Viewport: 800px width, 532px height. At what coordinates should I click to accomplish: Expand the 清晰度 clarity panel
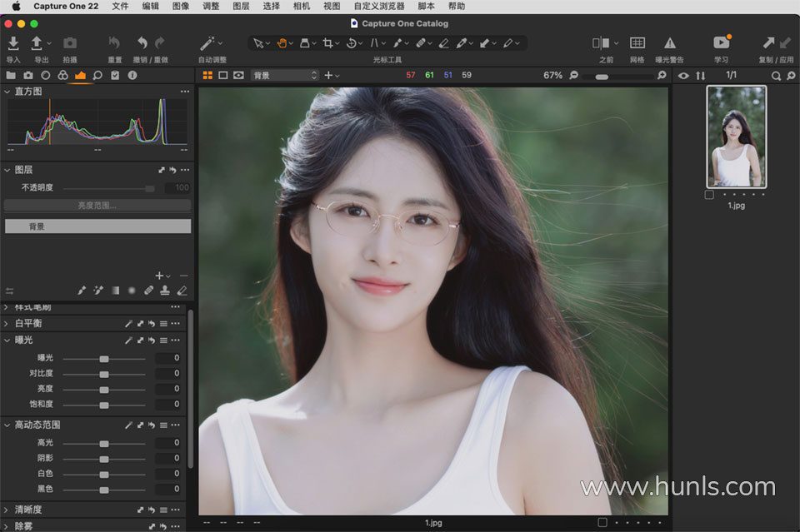(x=7, y=510)
